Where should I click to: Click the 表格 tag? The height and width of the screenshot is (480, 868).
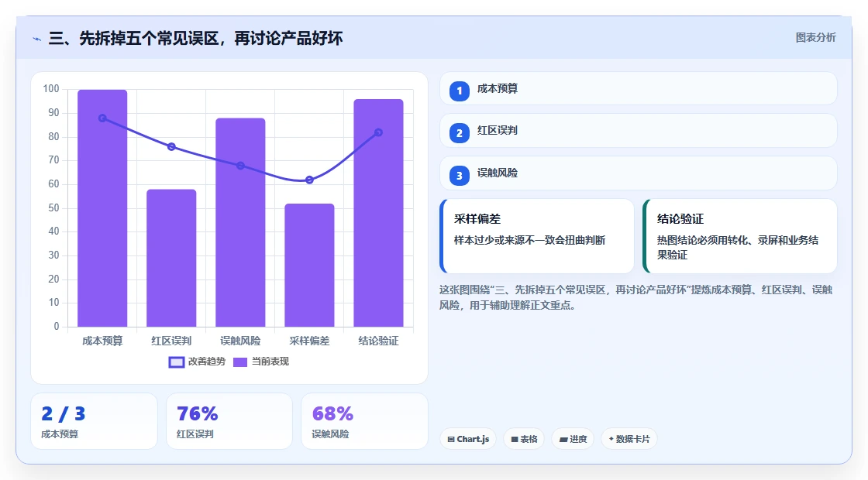point(524,439)
